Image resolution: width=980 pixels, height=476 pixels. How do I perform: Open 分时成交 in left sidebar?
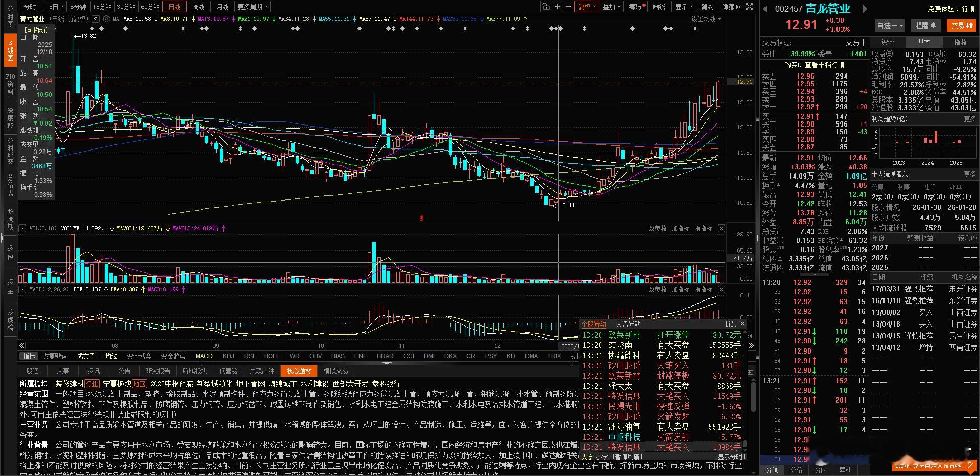(10, 151)
